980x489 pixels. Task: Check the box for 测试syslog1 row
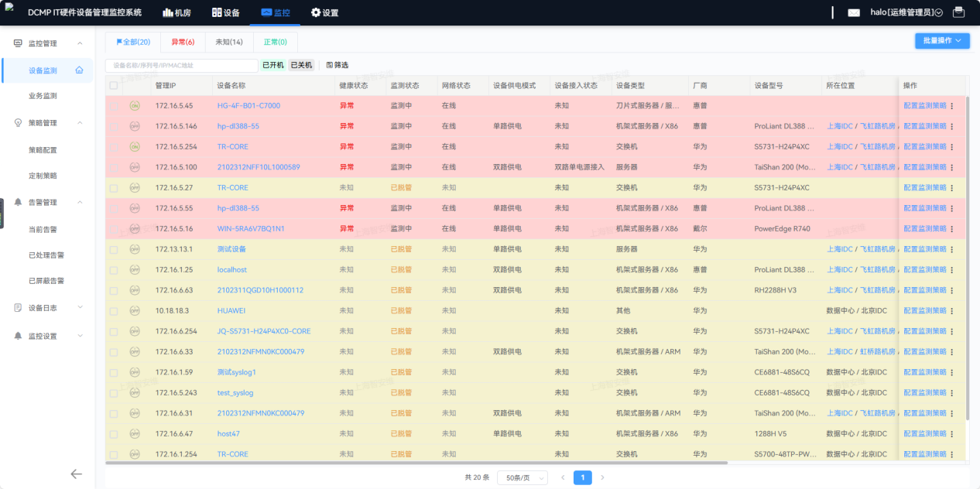(x=114, y=372)
